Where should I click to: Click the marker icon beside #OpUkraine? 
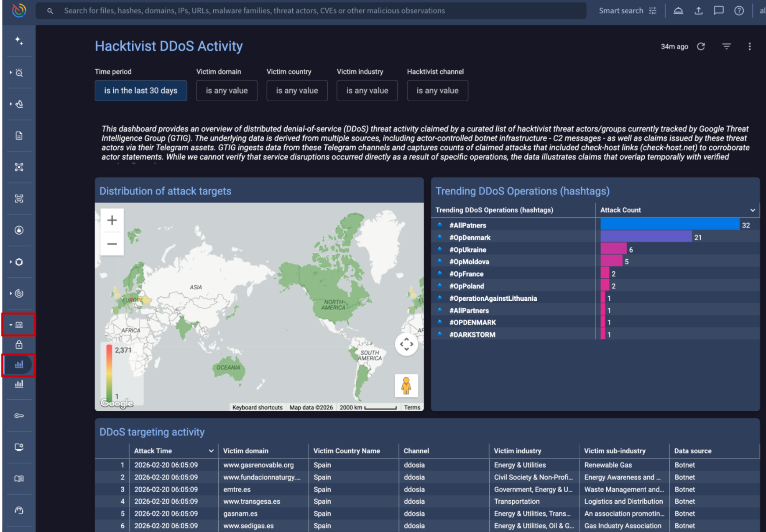click(x=439, y=249)
